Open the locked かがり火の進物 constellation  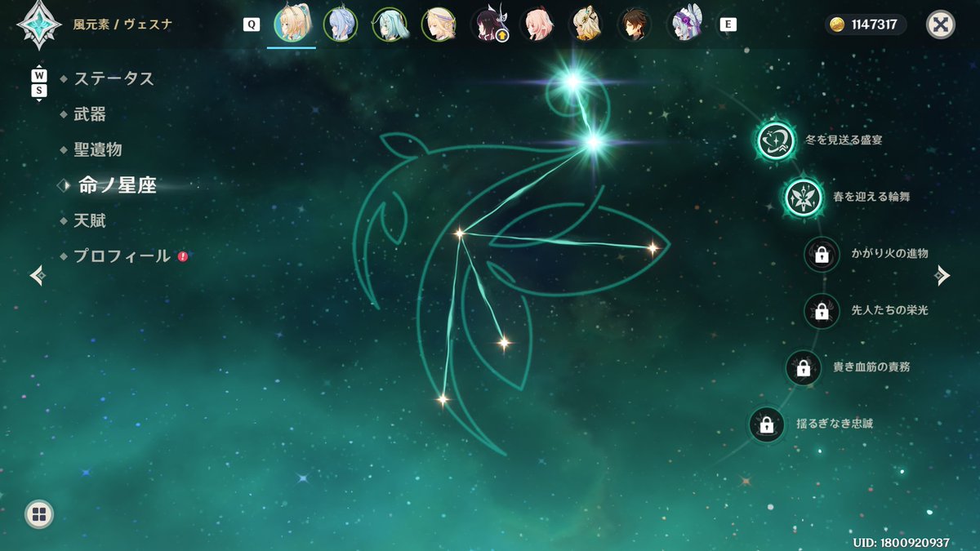[x=822, y=255]
